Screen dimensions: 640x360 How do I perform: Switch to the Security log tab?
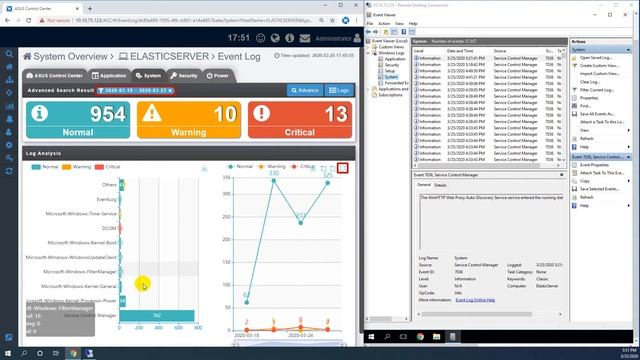[184, 76]
